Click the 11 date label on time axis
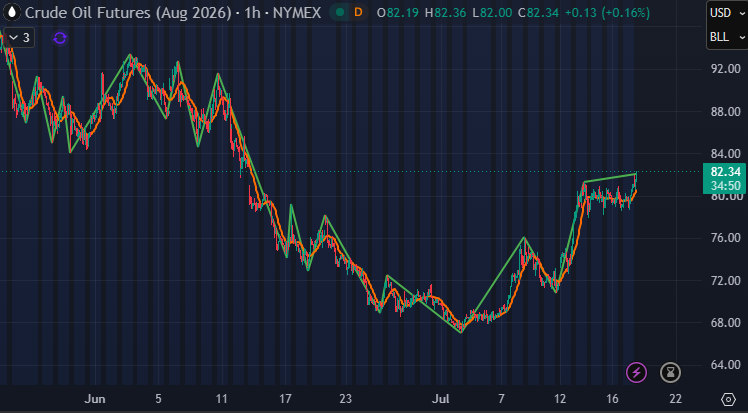 click(x=221, y=399)
